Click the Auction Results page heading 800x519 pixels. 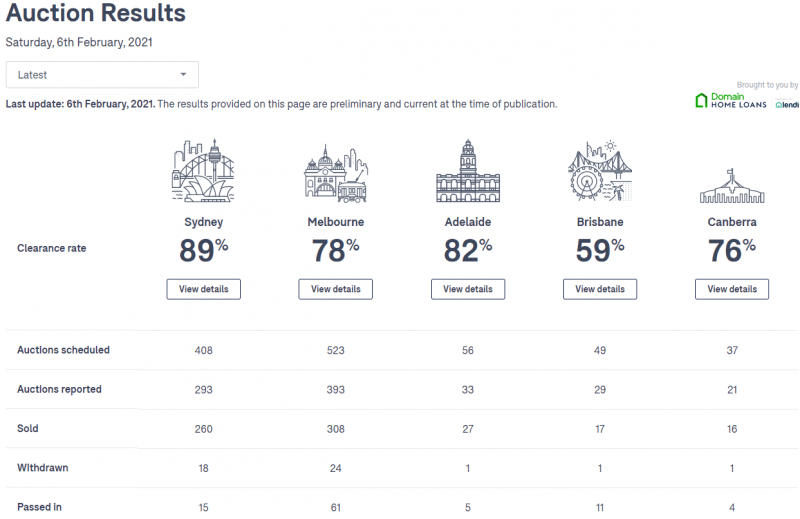click(96, 13)
